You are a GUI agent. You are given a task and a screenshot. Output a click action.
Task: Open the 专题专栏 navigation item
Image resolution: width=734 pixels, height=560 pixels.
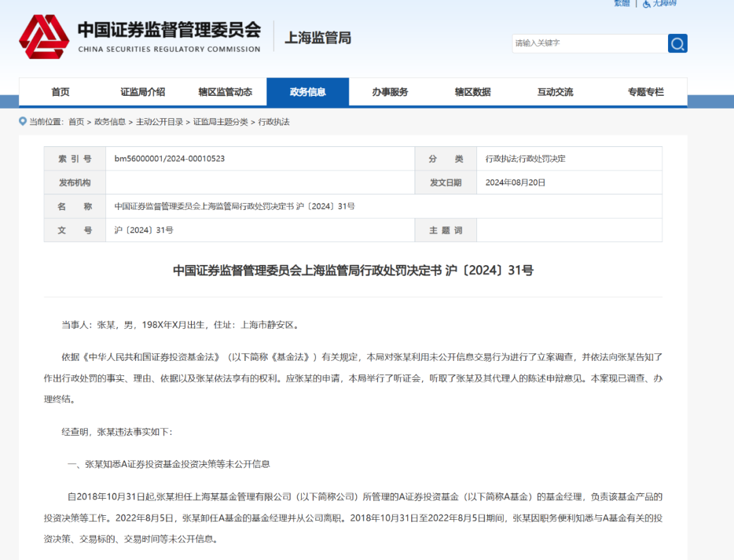point(646,92)
